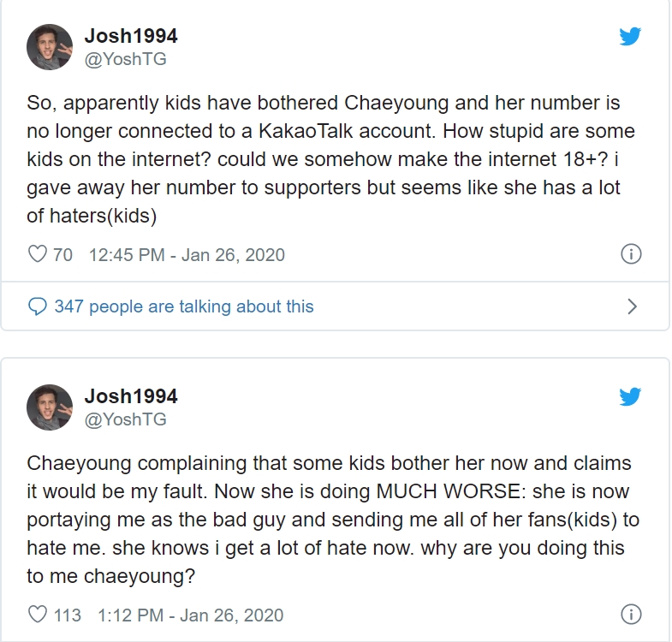Click the speech bubble reply icon

click(38, 306)
